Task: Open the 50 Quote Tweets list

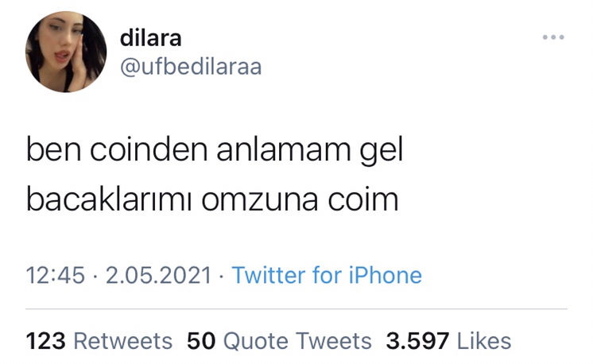Action: 279,341
